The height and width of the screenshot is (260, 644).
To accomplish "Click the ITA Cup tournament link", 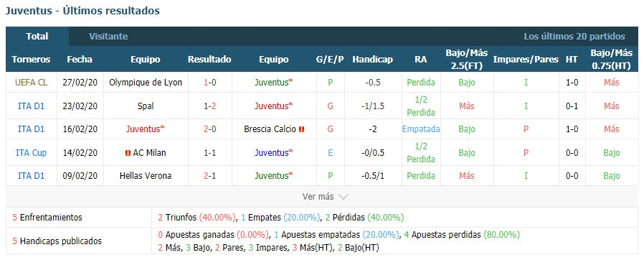I will [32, 153].
